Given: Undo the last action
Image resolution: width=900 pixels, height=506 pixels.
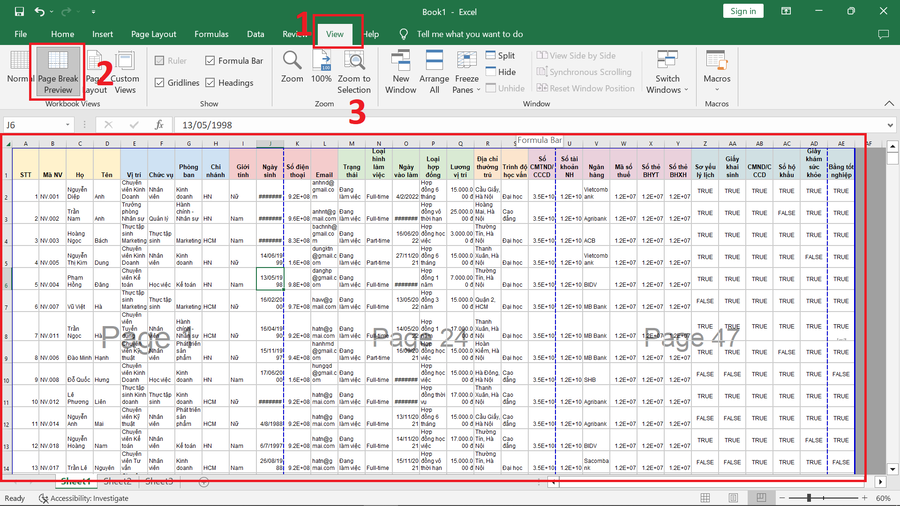Looking at the screenshot, I should click(39, 11).
